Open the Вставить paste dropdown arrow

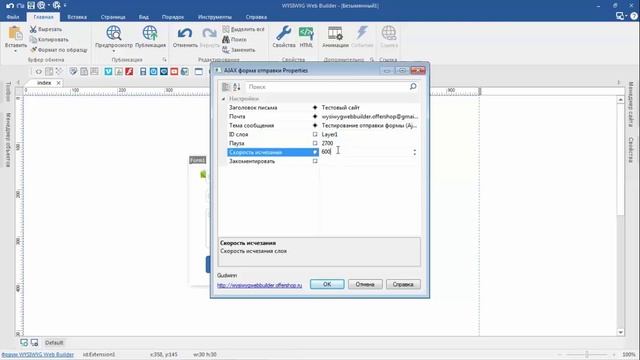tap(16, 51)
